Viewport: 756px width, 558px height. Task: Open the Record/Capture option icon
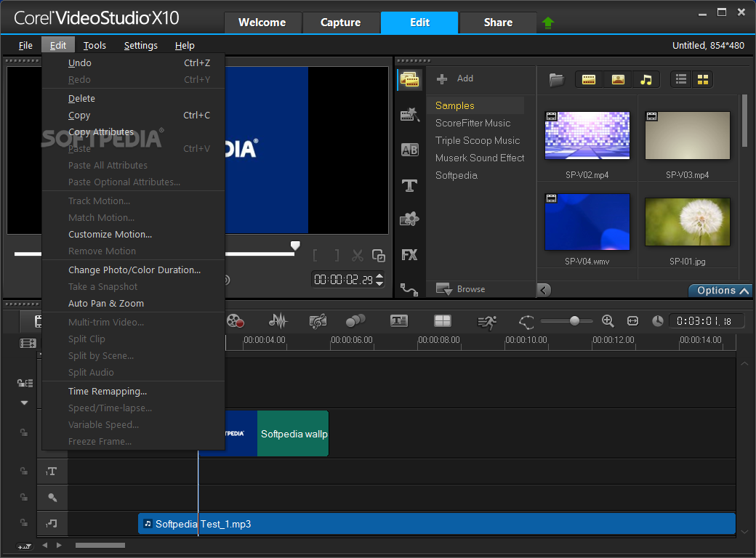tap(236, 321)
